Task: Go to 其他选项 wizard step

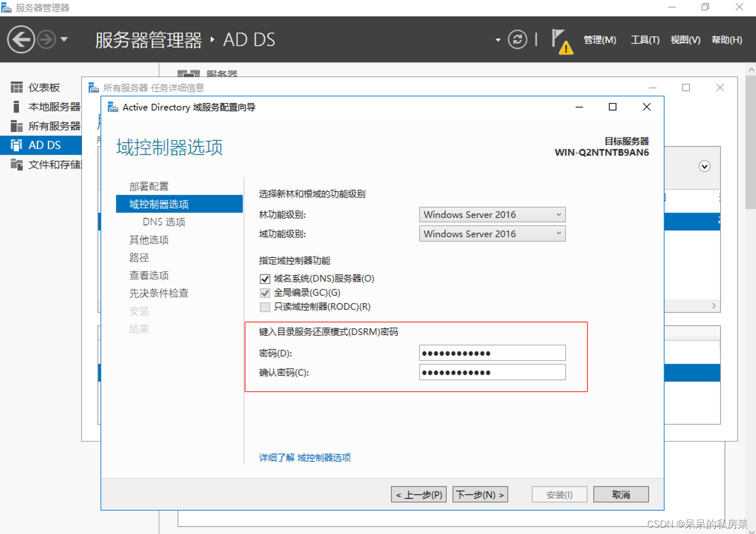Action: pos(149,240)
